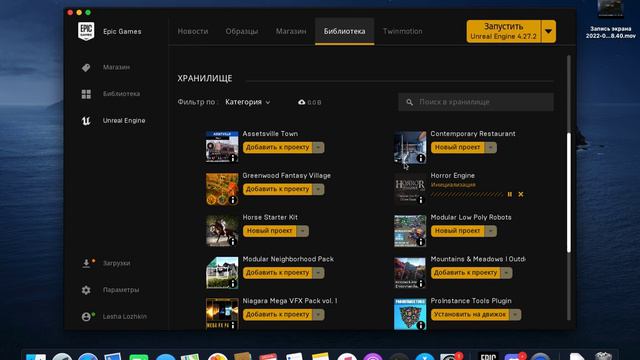Open the Категория filter dropdown
This screenshot has height=360, width=640.
point(248,102)
